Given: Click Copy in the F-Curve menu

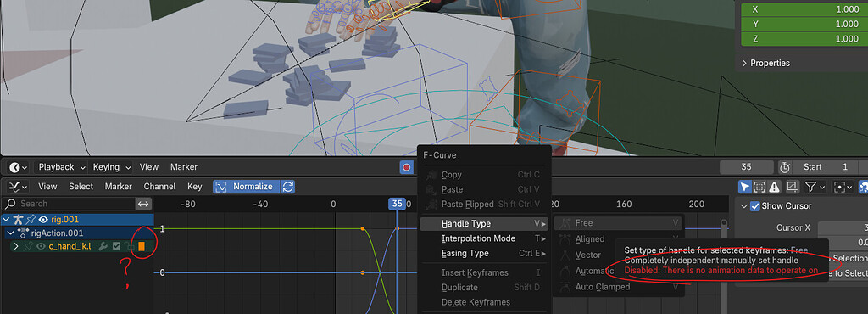Looking at the screenshot, I should click(x=484, y=175).
